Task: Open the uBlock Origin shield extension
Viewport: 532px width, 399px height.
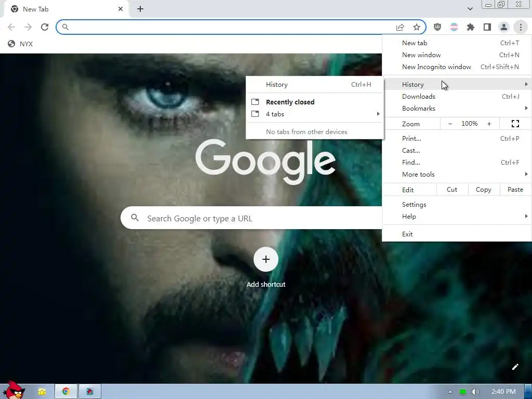Action: pos(437,27)
